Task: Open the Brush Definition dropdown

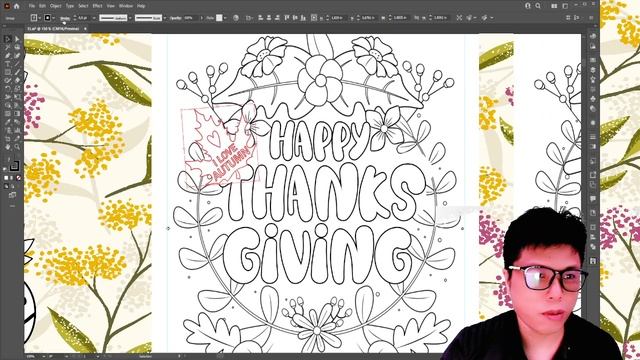Action: (164, 18)
